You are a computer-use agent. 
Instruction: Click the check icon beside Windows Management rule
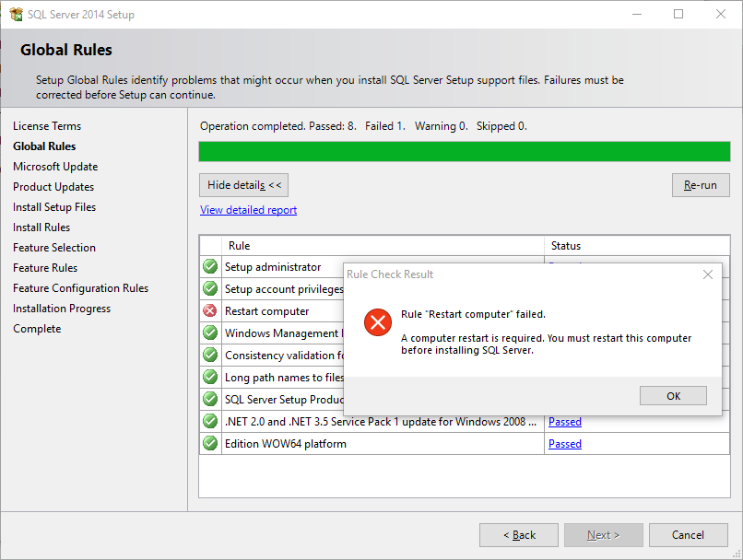pos(210,332)
